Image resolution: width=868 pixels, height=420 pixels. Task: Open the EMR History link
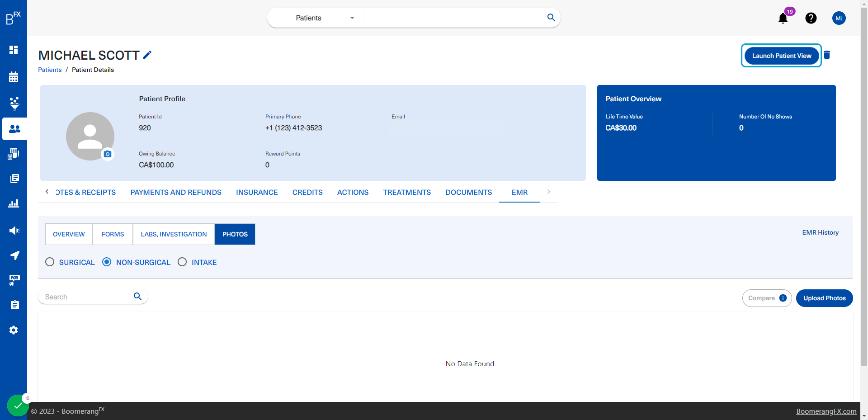point(820,232)
